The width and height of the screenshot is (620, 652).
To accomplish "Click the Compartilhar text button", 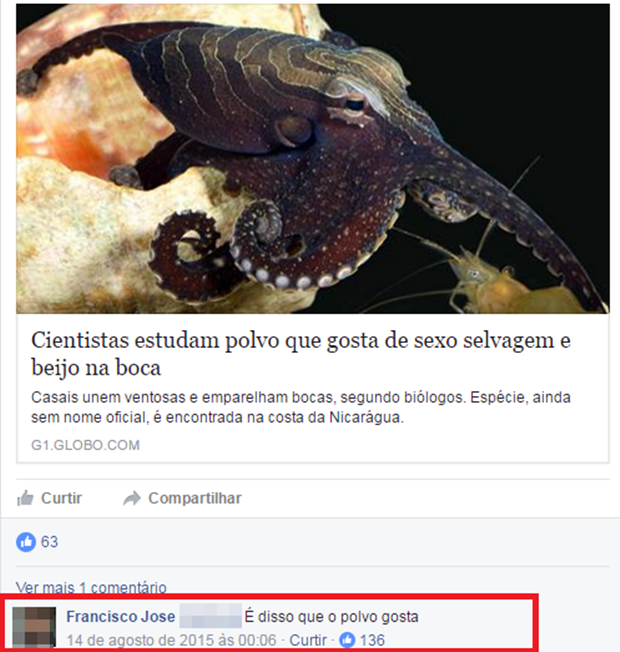I will 195,498.
